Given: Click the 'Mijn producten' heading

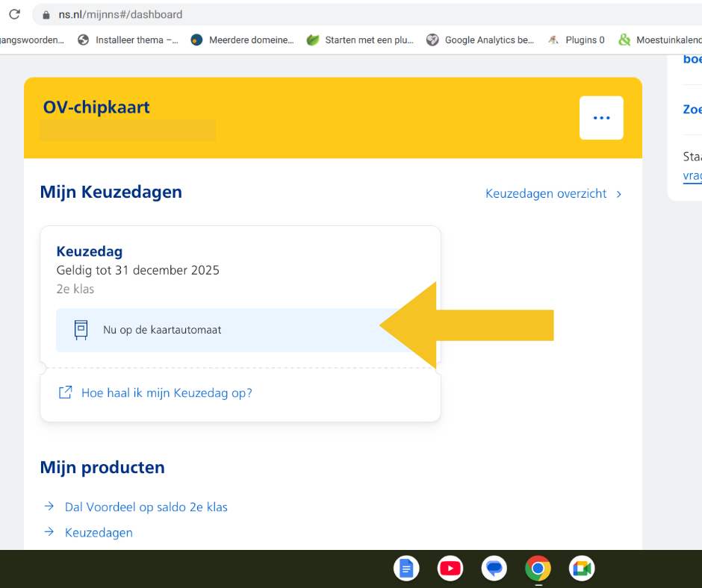Looking at the screenshot, I should [x=102, y=467].
